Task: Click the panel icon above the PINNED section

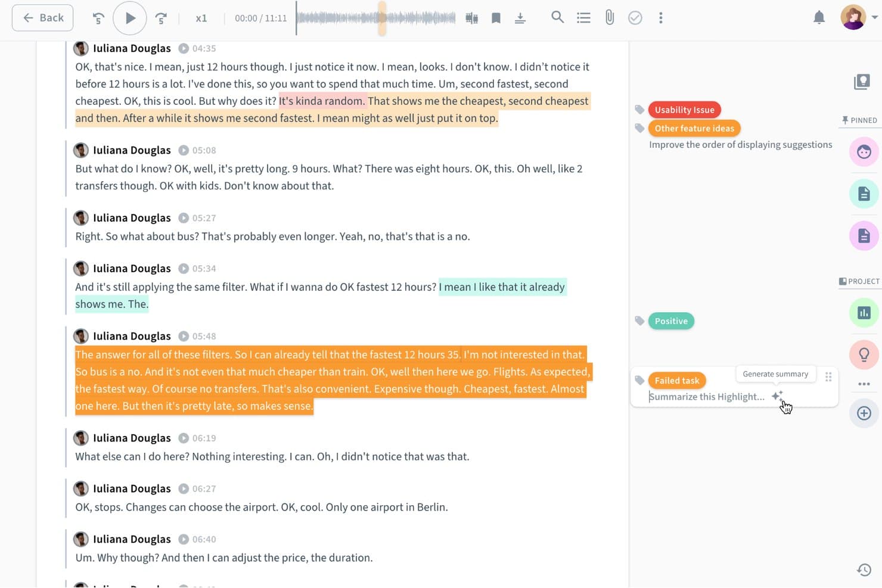Action: coord(862,82)
